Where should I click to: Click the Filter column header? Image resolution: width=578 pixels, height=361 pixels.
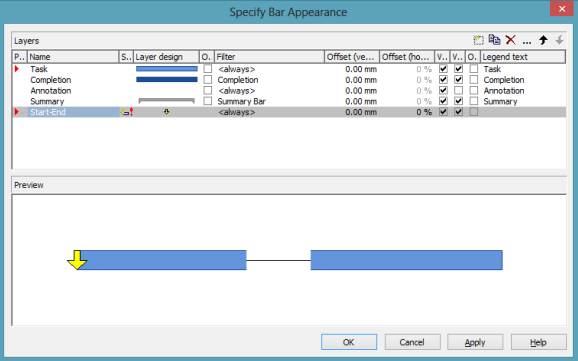pyautogui.click(x=269, y=57)
